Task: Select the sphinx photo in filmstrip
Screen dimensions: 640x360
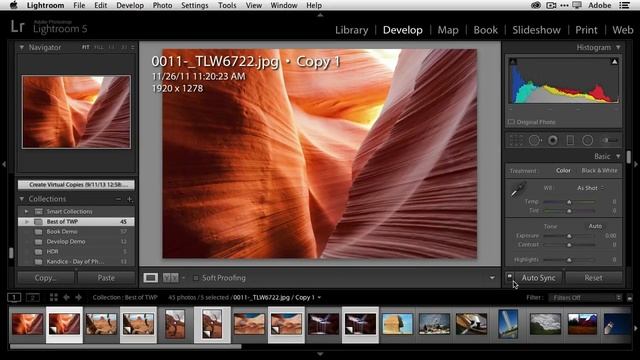Action: click(x=398, y=324)
